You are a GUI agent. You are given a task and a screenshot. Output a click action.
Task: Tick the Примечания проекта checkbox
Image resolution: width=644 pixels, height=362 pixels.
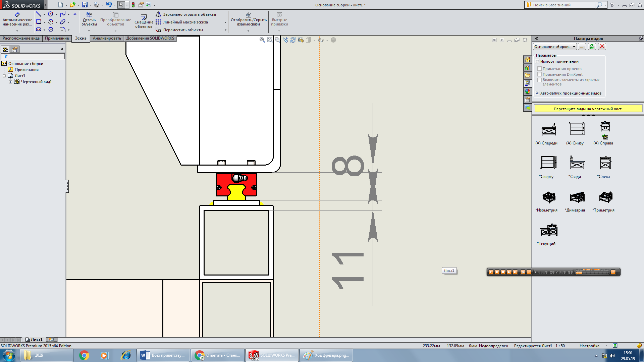pyautogui.click(x=540, y=69)
